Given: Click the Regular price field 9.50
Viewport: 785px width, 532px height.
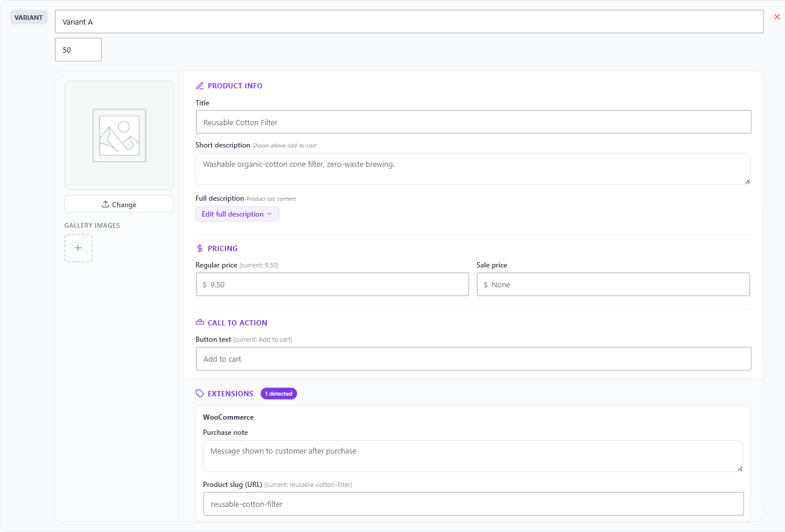Looking at the screenshot, I should tap(332, 284).
